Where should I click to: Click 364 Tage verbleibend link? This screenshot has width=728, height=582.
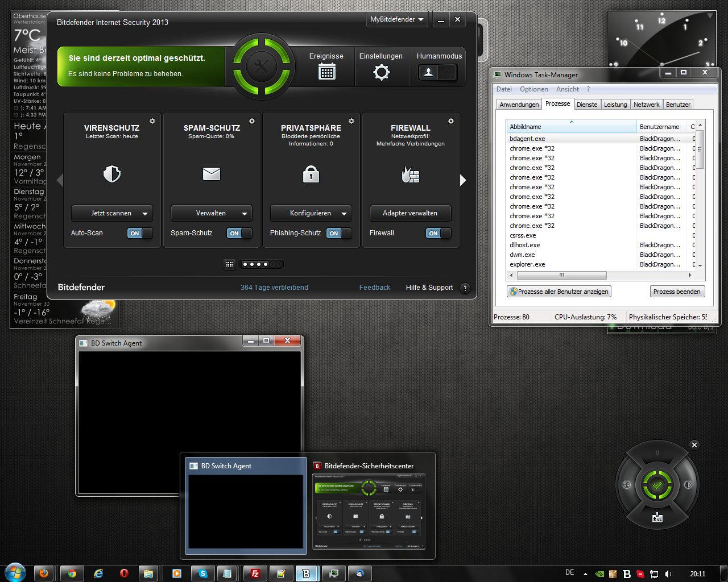(x=274, y=288)
